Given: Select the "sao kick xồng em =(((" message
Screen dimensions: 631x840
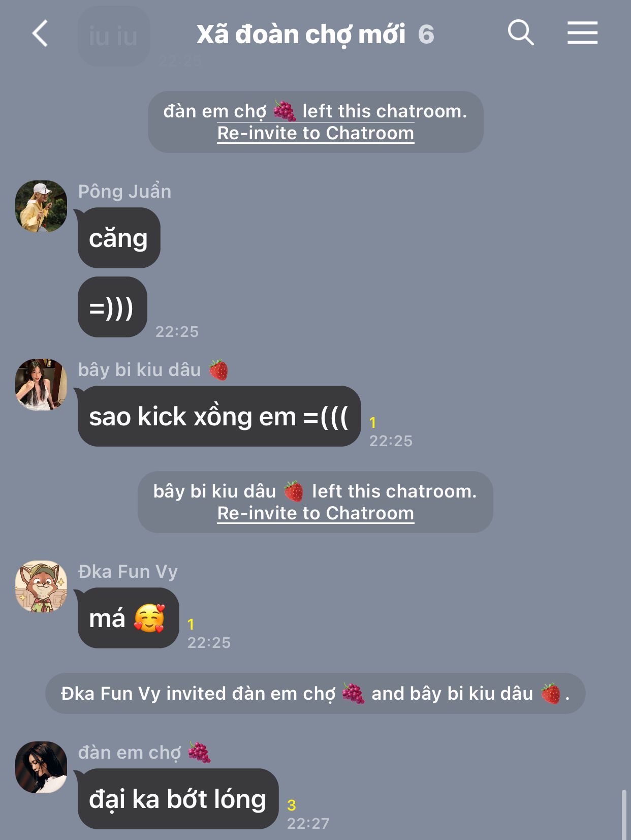Looking at the screenshot, I should (219, 416).
